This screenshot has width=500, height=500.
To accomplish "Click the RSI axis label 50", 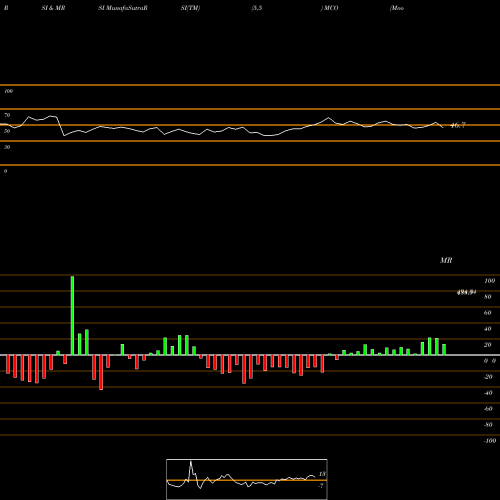I will (7, 131).
